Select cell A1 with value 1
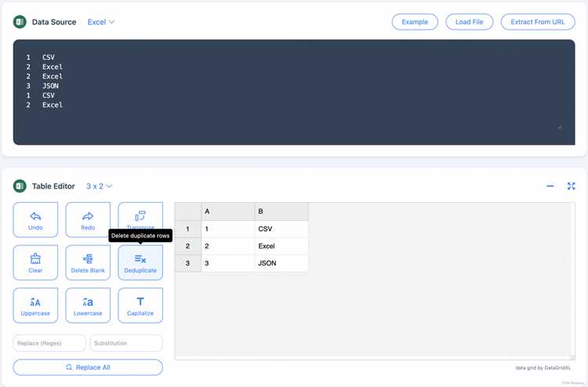588x387 pixels. pyautogui.click(x=228, y=229)
